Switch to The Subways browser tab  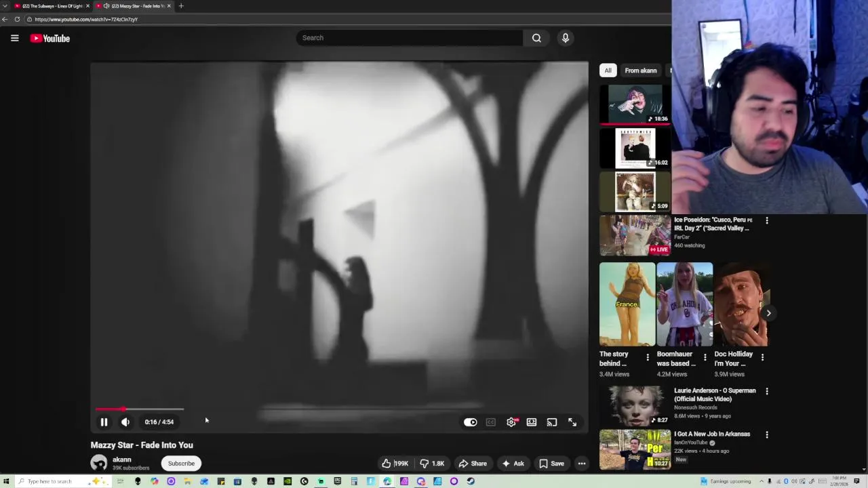pos(51,5)
